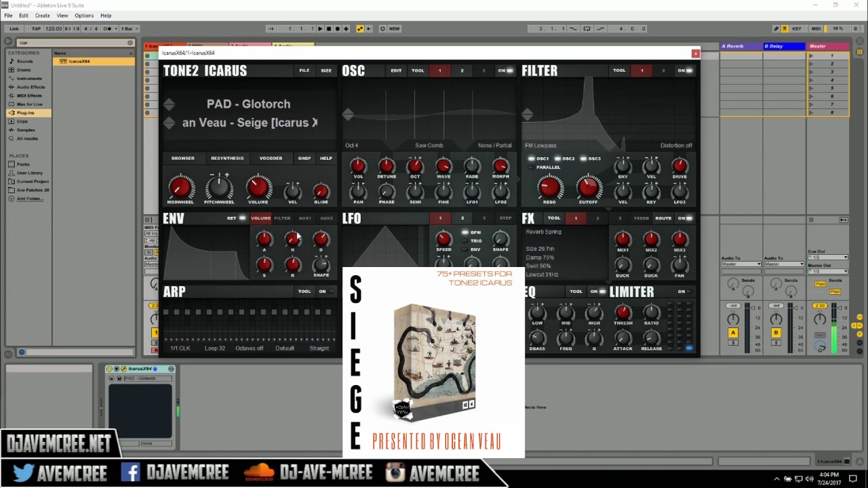The height and width of the screenshot is (488, 868).
Task: Click the RESYNTHESIS button
Action: pyautogui.click(x=227, y=159)
